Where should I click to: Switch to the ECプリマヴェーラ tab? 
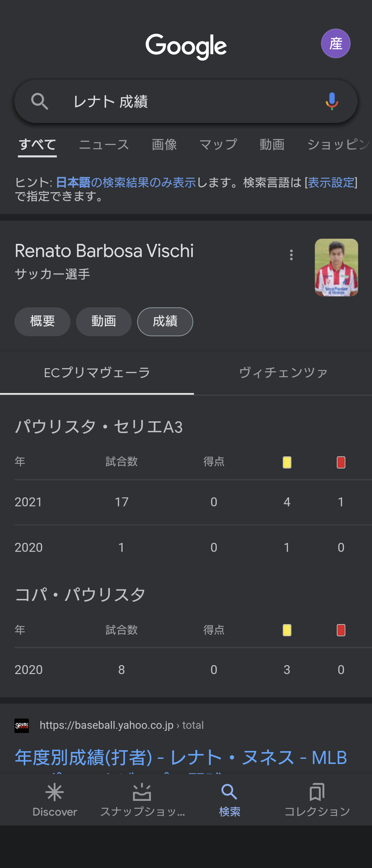pyautogui.click(x=97, y=373)
